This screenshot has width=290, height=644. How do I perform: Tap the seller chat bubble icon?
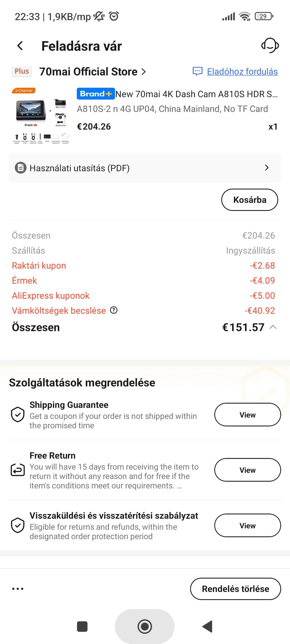click(197, 71)
